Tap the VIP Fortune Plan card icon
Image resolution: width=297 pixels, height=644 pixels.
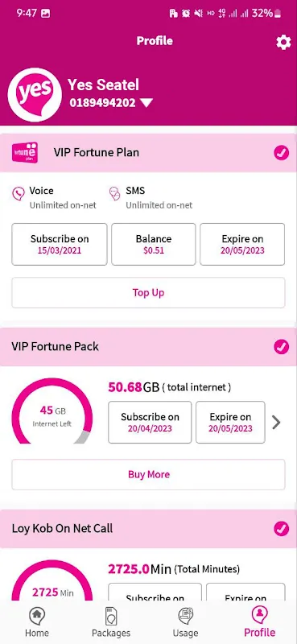(x=25, y=153)
